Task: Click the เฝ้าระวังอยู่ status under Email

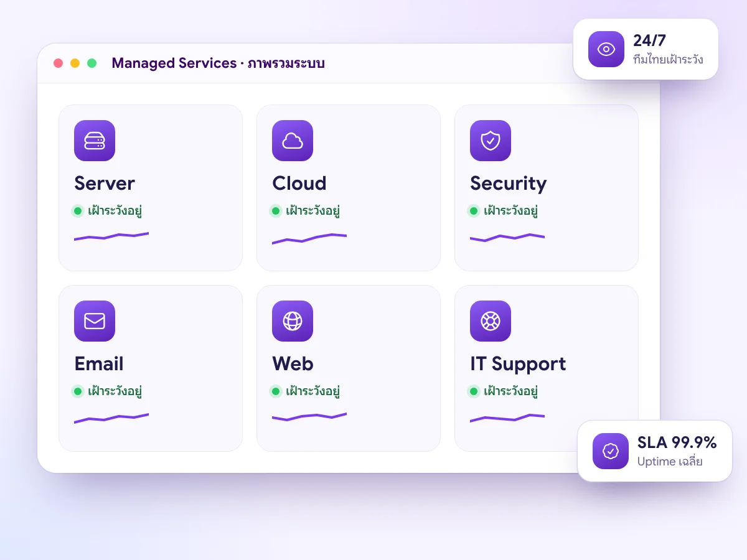Action: click(115, 391)
